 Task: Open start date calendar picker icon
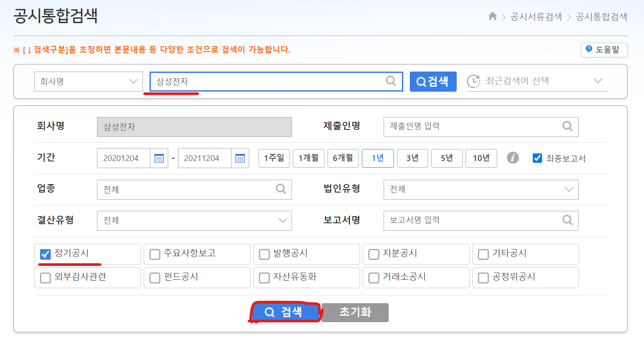coord(159,158)
